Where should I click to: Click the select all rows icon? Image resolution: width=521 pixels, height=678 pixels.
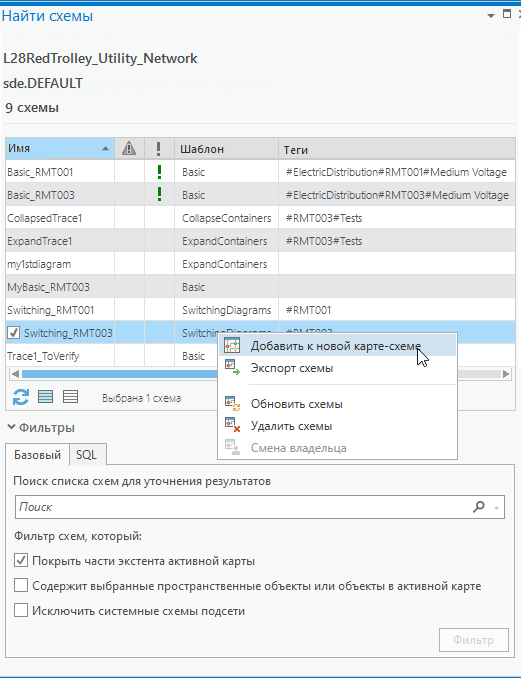[x=45, y=397]
